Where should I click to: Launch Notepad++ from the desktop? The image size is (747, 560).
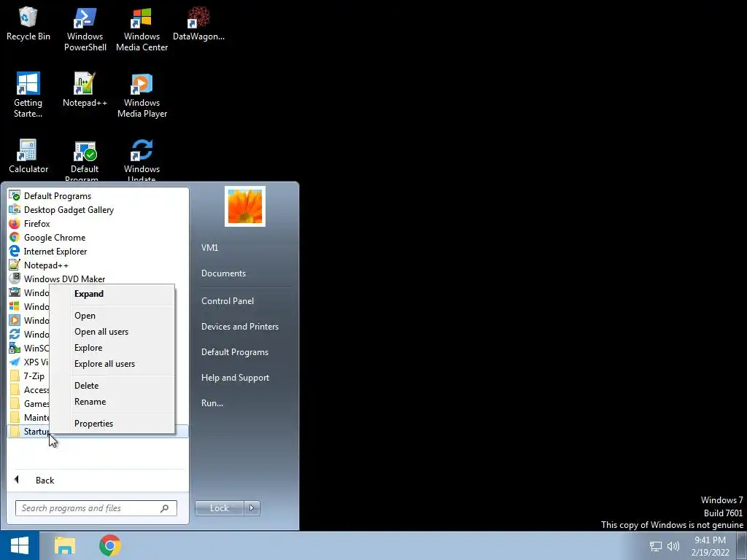[x=85, y=90]
